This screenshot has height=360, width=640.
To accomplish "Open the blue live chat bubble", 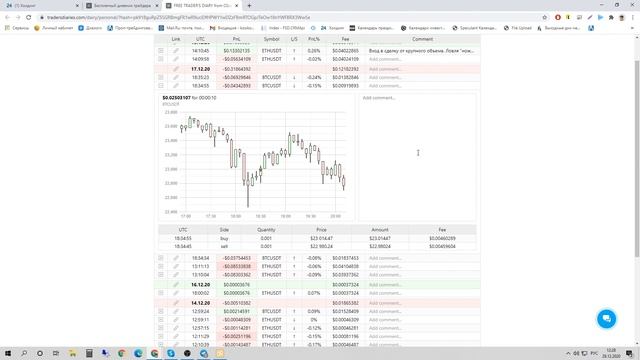I will [x=607, y=318].
